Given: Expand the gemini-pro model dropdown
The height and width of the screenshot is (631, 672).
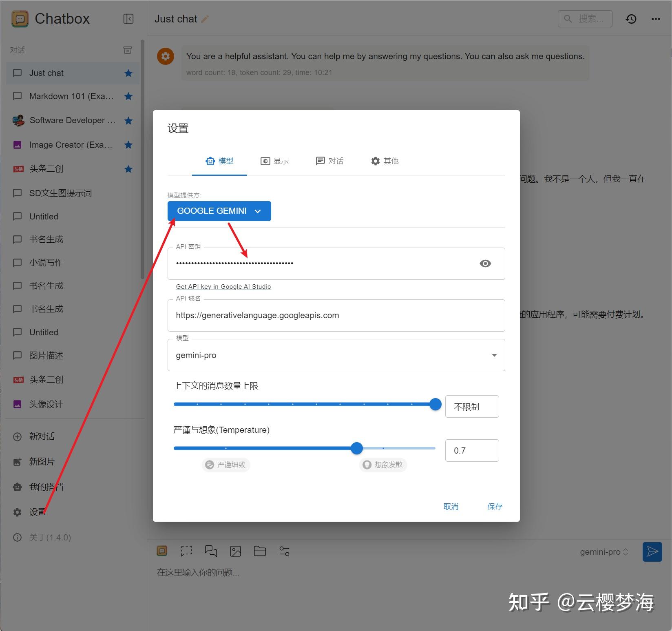Looking at the screenshot, I should pyautogui.click(x=494, y=355).
